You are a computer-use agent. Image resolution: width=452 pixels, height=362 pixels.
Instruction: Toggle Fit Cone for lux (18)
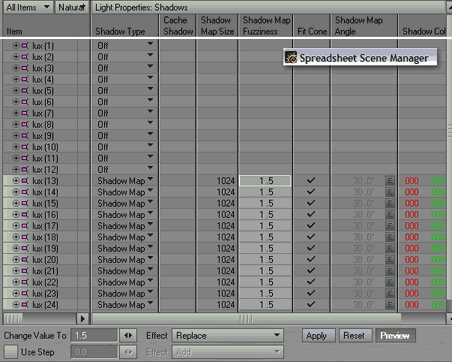click(x=311, y=237)
